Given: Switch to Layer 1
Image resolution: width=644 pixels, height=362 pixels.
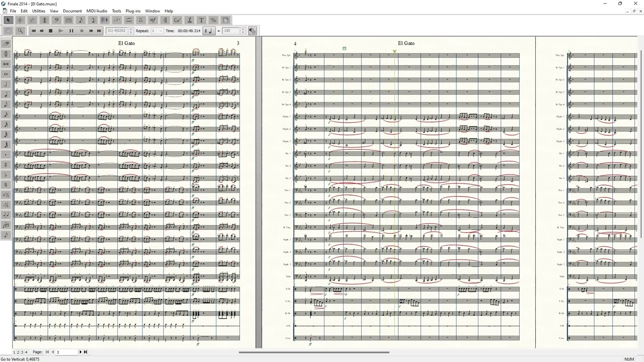Looking at the screenshot, I should (14, 352).
